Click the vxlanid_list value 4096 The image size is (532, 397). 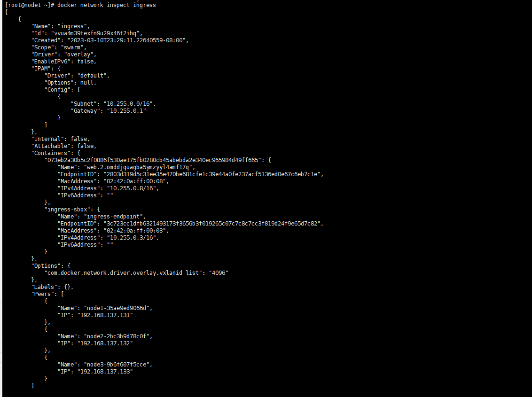click(219, 273)
